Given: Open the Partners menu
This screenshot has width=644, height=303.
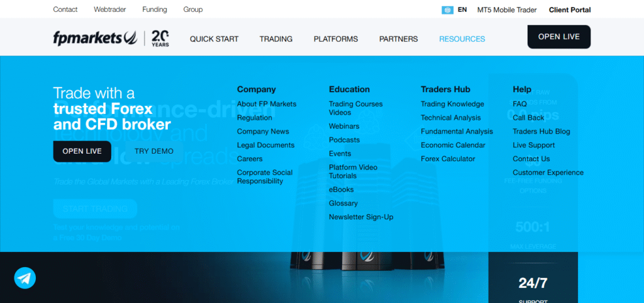Looking at the screenshot, I should coord(398,39).
